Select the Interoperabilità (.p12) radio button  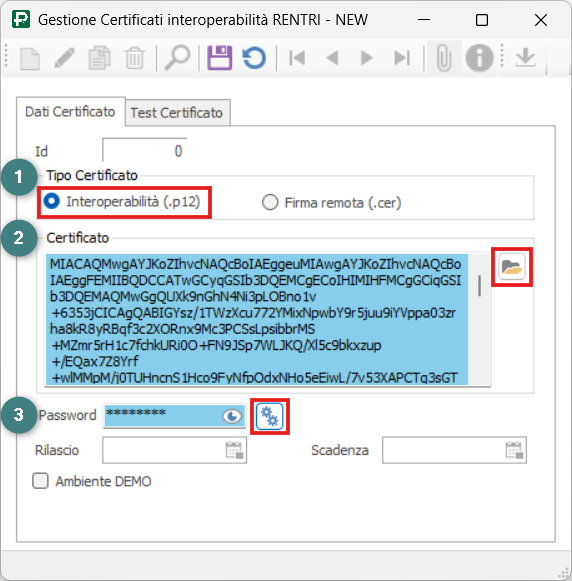click(x=51, y=202)
